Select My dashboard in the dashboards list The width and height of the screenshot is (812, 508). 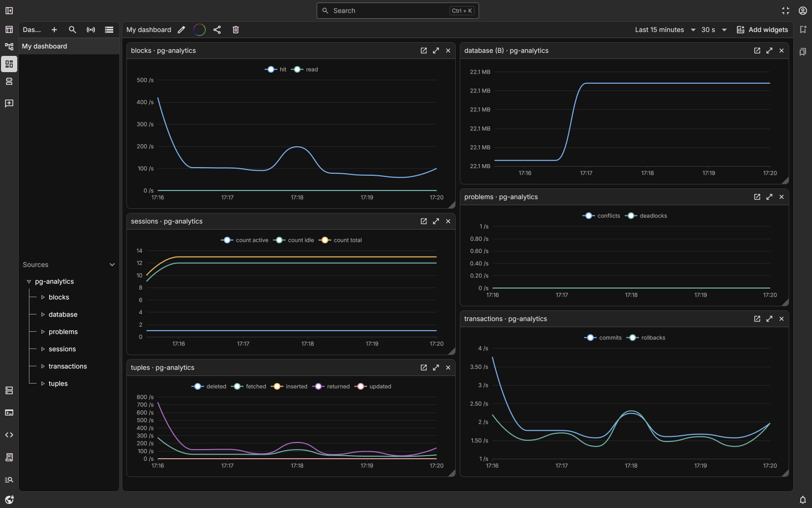coord(69,46)
